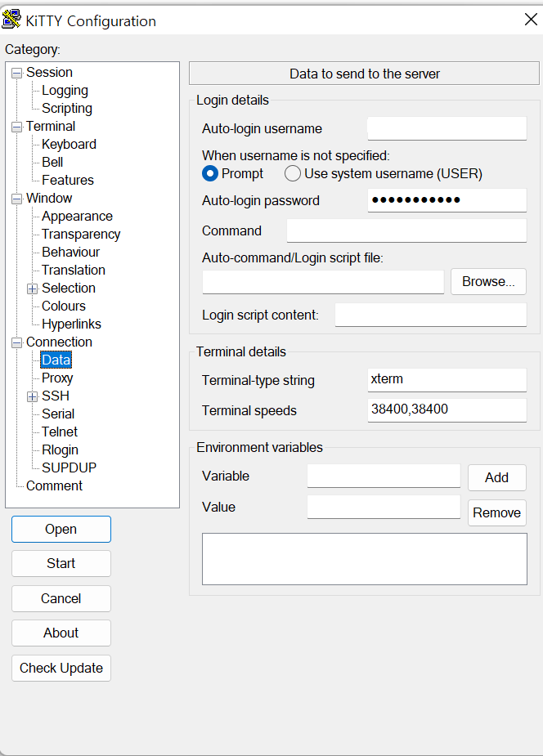Close the KiTTY Configuration window
543x756 pixels.
point(531,20)
